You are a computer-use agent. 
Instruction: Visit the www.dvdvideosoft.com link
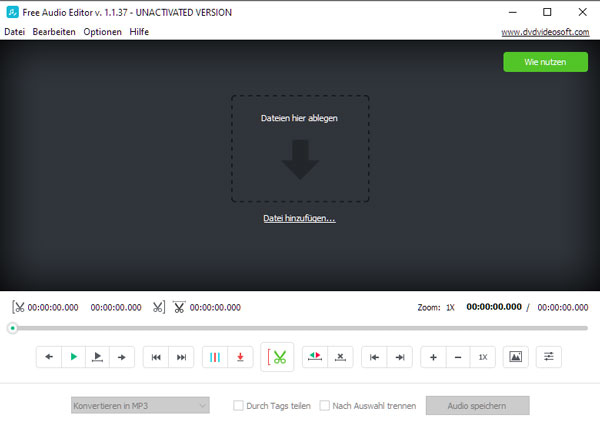point(548,32)
